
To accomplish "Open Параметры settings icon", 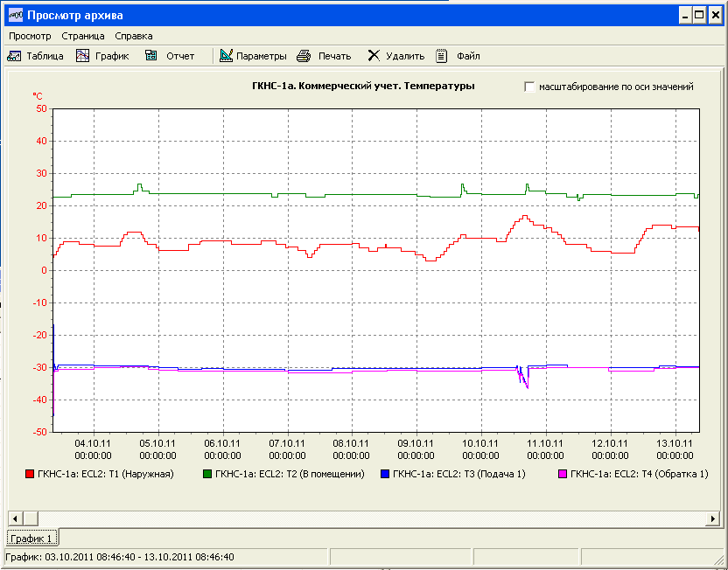I will pos(226,56).
